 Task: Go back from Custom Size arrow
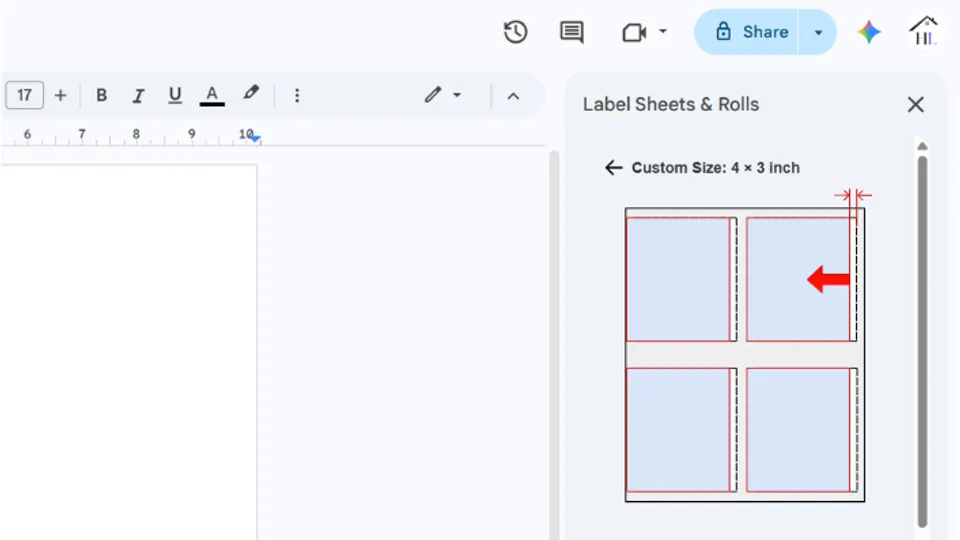click(613, 168)
